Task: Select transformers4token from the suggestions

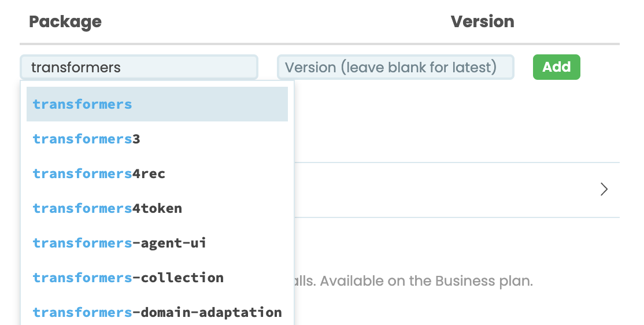Action: click(x=157, y=208)
